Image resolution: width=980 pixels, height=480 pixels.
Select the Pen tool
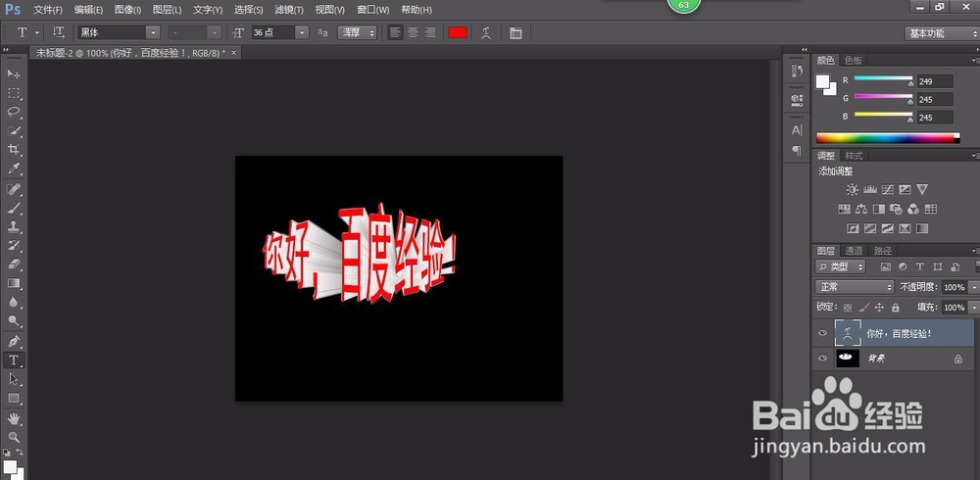point(14,341)
